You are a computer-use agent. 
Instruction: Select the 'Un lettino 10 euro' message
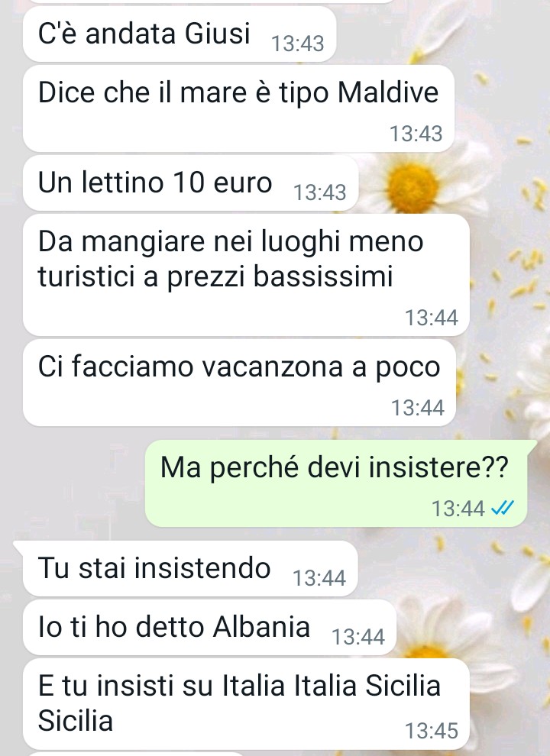191,183
